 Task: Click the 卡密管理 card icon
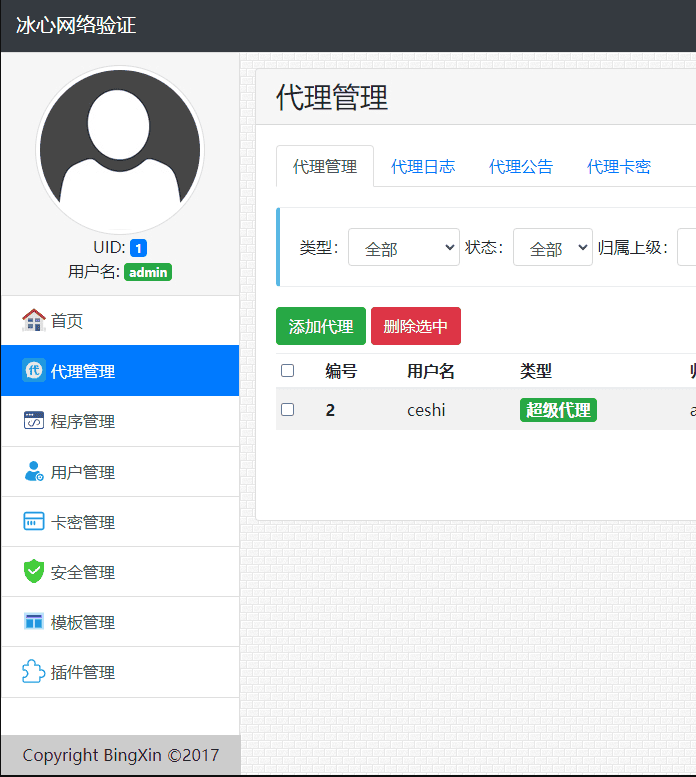pyautogui.click(x=34, y=521)
